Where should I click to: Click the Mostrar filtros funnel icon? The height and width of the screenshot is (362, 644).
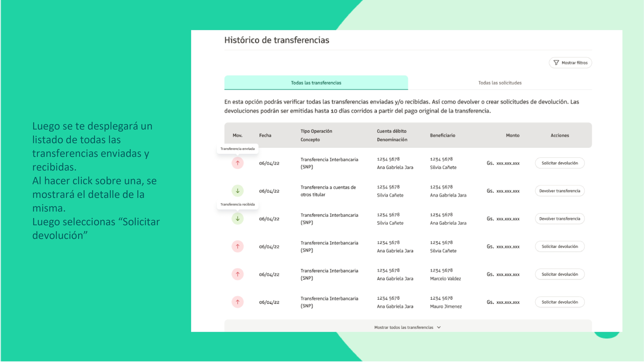556,63
